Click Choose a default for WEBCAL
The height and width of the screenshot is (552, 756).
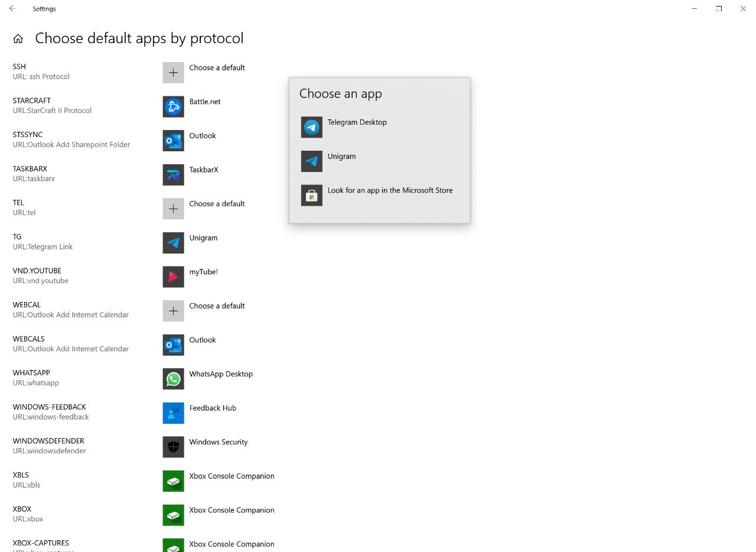tap(217, 306)
